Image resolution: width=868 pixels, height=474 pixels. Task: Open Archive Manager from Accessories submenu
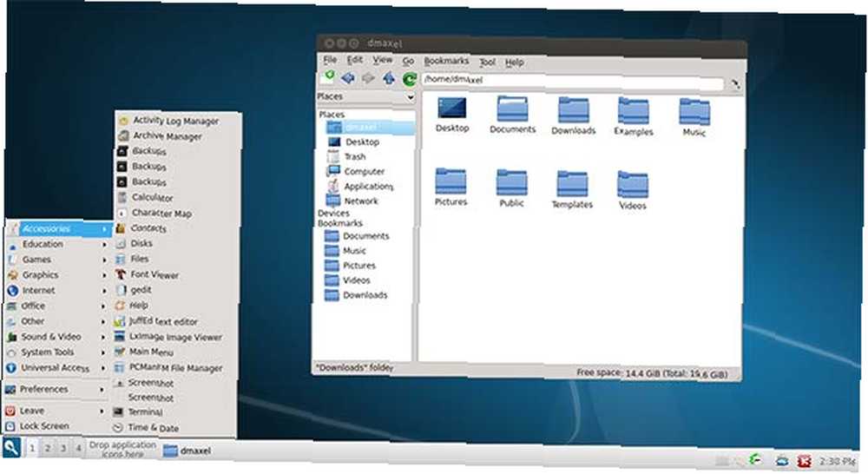click(178, 135)
